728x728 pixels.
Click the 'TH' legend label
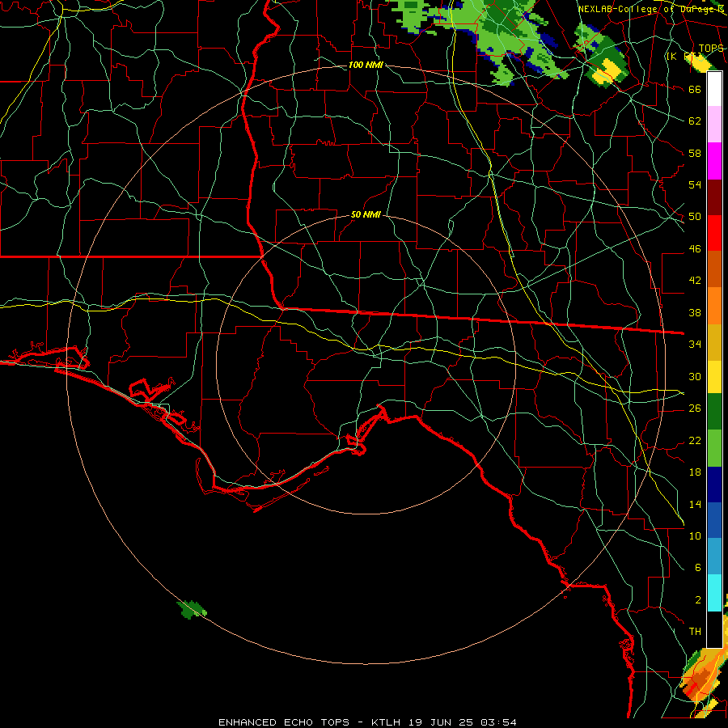695,632
